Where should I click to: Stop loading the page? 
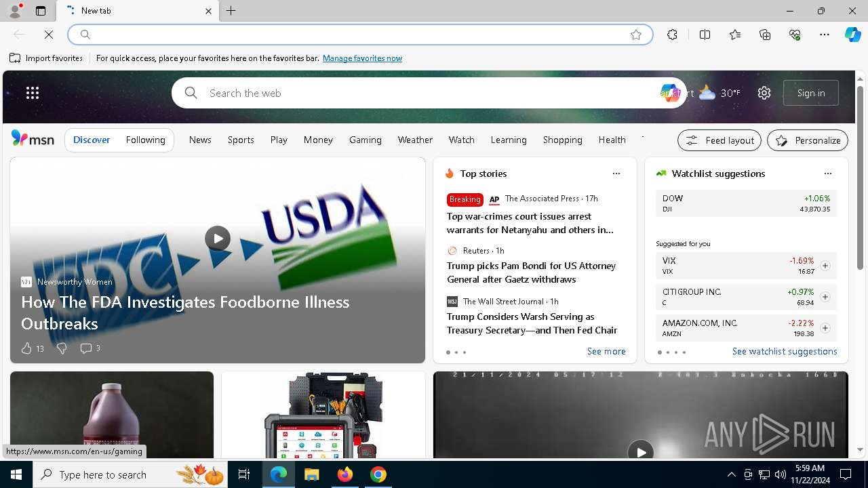[49, 35]
